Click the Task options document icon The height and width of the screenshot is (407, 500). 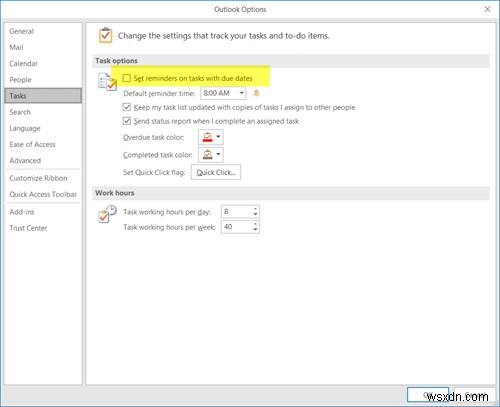tap(107, 82)
